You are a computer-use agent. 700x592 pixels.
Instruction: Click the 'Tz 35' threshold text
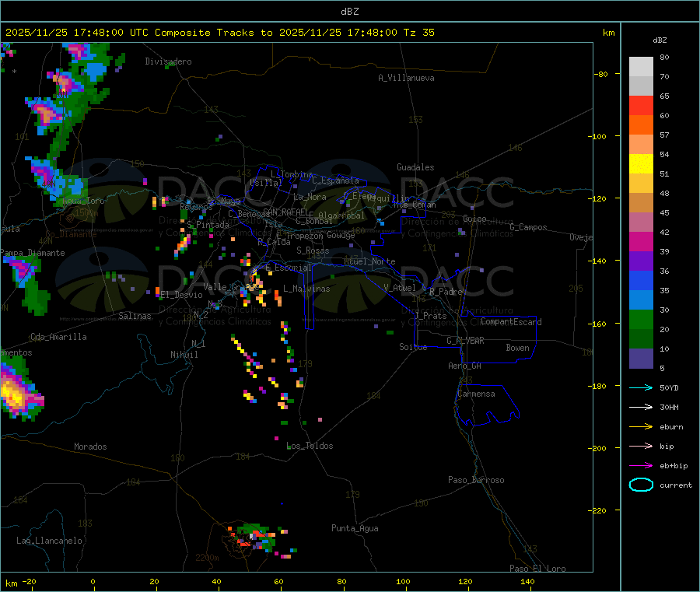(x=418, y=33)
